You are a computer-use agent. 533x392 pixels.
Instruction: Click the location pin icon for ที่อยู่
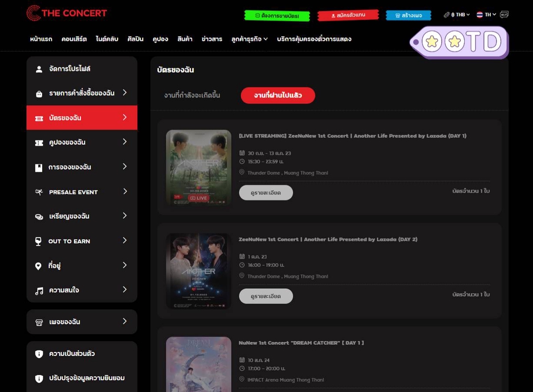(38, 266)
